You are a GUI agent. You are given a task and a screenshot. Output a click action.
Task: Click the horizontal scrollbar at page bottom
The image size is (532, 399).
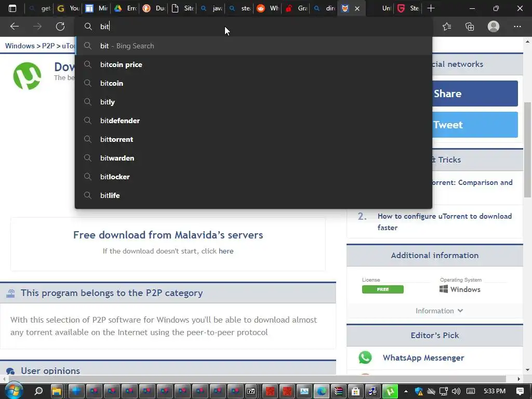(x=257, y=379)
